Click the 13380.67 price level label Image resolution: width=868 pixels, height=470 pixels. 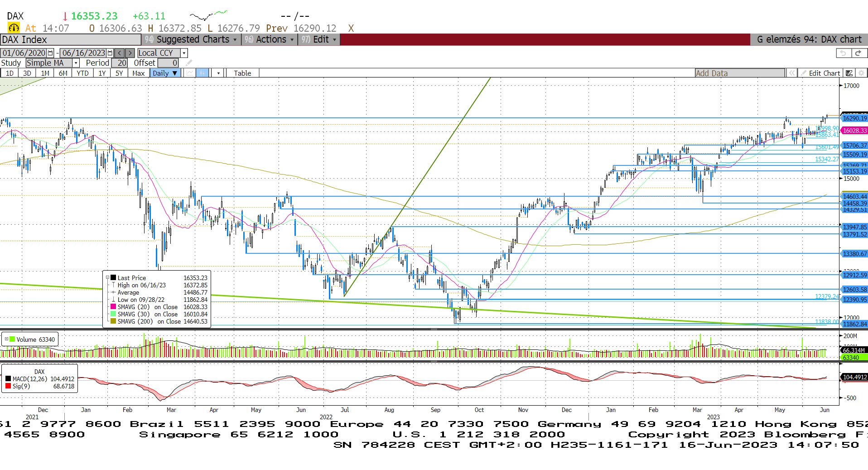[854, 254]
